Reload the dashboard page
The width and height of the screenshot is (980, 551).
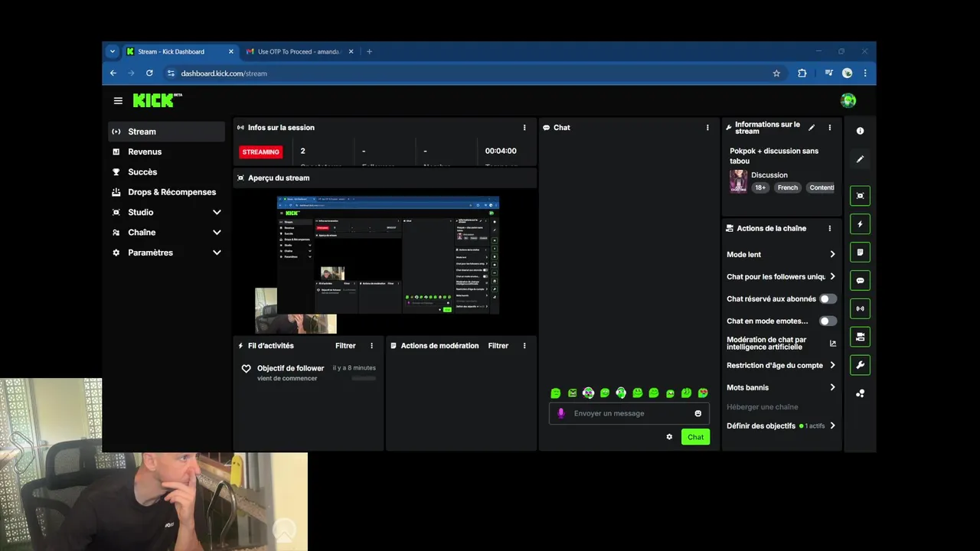[149, 73]
